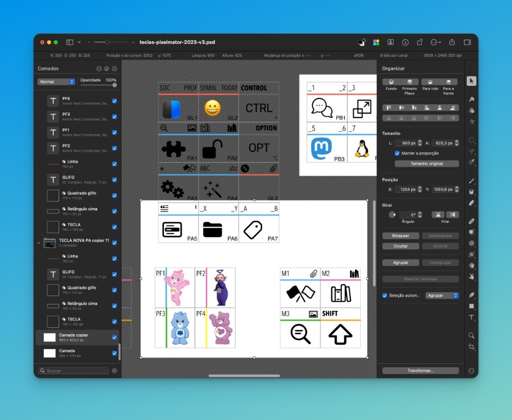Click the Fundo send-to-back icon
Image resolution: width=512 pixels, height=420 pixels.
[x=391, y=81]
